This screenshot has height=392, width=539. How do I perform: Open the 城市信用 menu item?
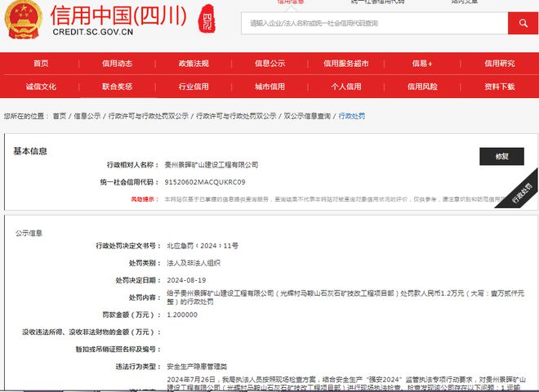tap(269, 87)
